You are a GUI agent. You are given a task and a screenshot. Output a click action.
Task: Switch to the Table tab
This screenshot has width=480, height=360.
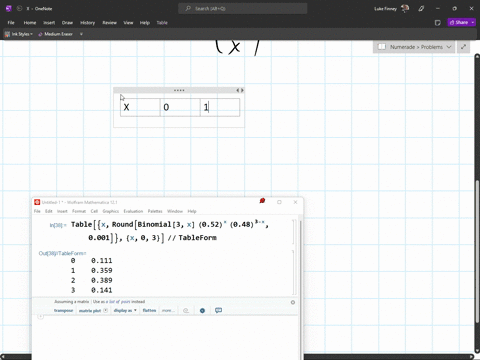point(162,23)
